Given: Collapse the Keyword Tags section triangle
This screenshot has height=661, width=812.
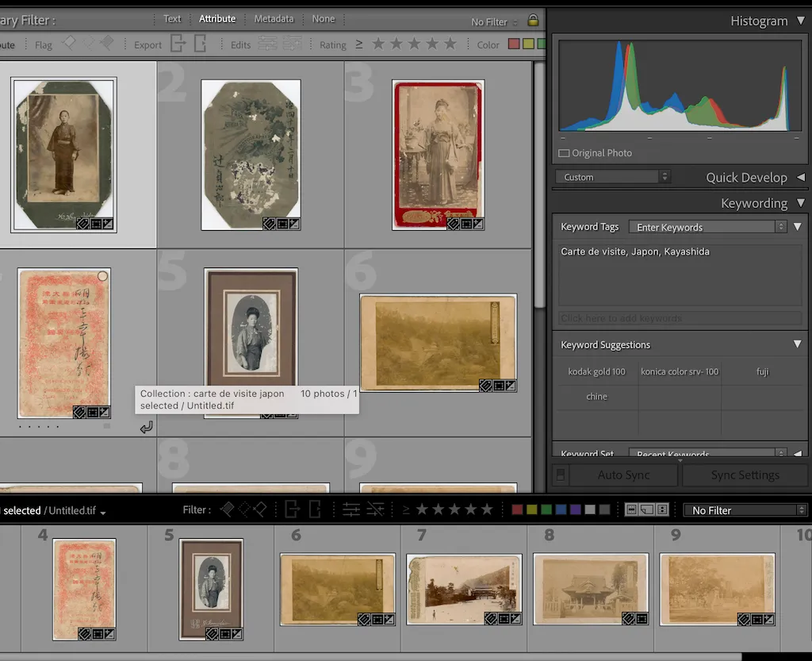Looking at the screenshot, I should point(798,227).
